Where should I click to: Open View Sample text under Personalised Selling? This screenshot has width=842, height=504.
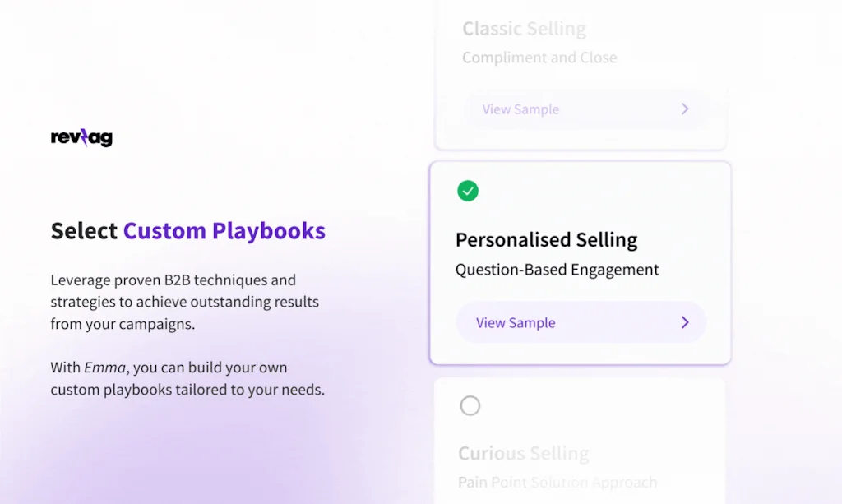click(516, 323)
